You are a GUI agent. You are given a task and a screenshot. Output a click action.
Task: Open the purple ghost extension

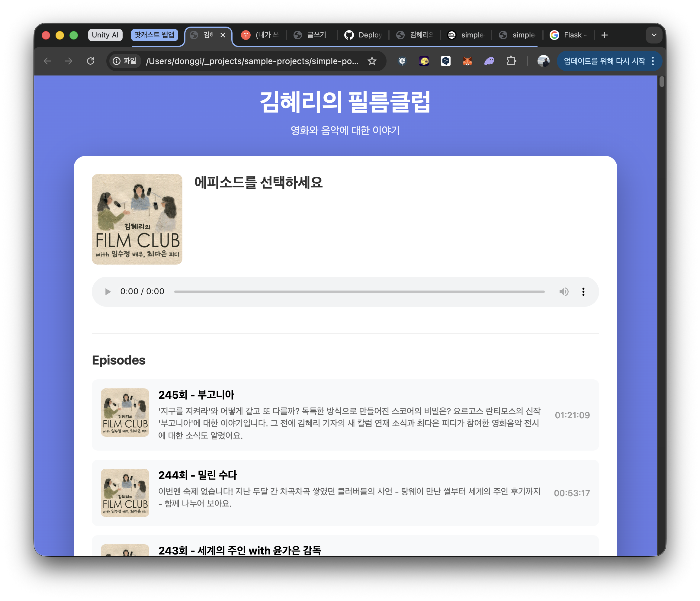pos(489,61)
